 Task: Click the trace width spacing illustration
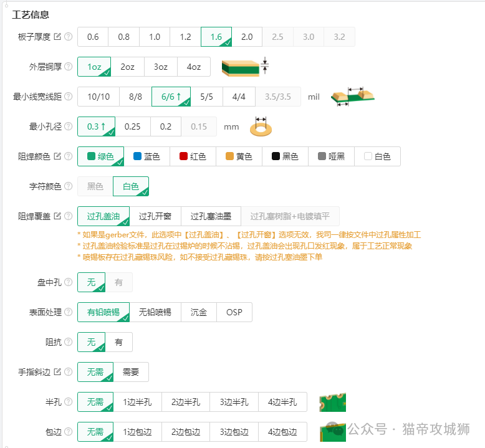(353, 97)
